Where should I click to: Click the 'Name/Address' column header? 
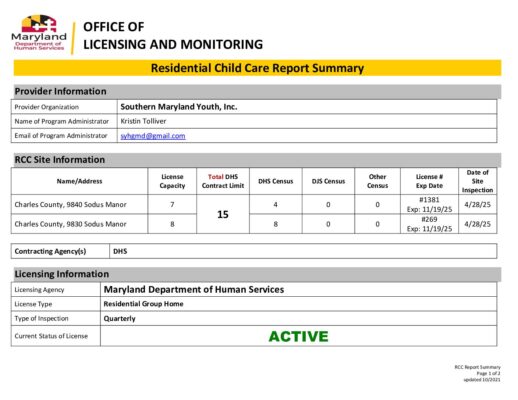pos(79,181)
